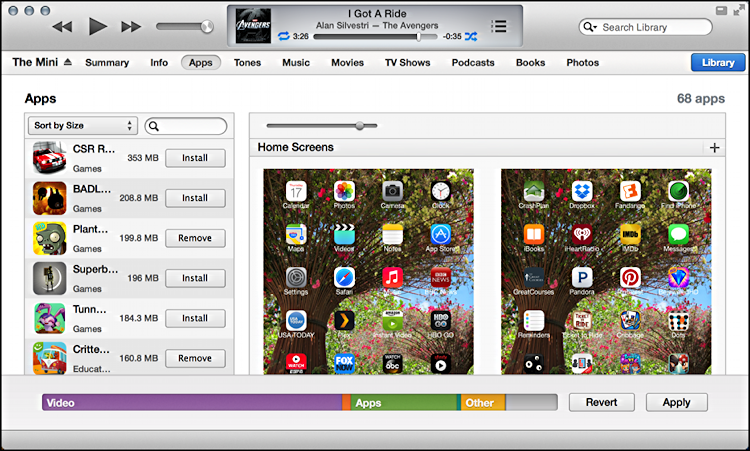
Task: Click the rewind previous track button
Action: [x=62, y=27]
